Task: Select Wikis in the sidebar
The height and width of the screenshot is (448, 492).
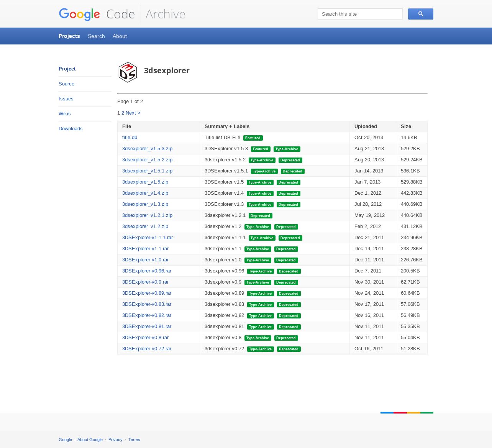Action: [64, 114]
